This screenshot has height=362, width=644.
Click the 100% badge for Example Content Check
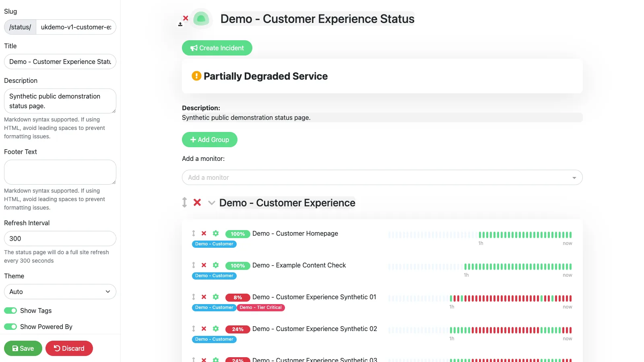point(238,265)
